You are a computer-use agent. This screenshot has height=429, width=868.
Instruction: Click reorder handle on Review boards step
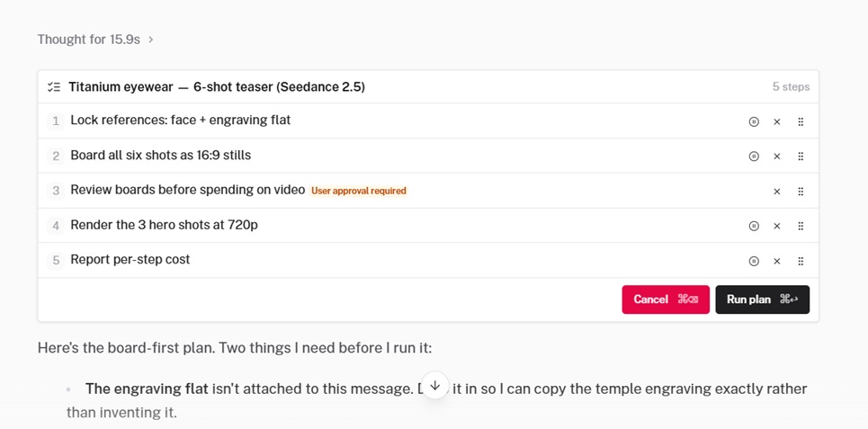pos(801,192)
